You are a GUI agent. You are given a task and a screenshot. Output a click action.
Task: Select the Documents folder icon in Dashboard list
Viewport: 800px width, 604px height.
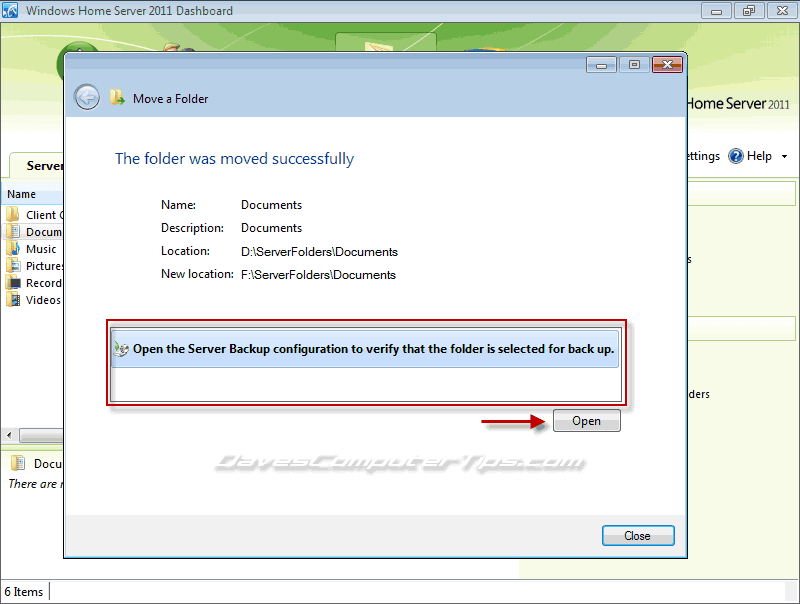tap(13, 232)
